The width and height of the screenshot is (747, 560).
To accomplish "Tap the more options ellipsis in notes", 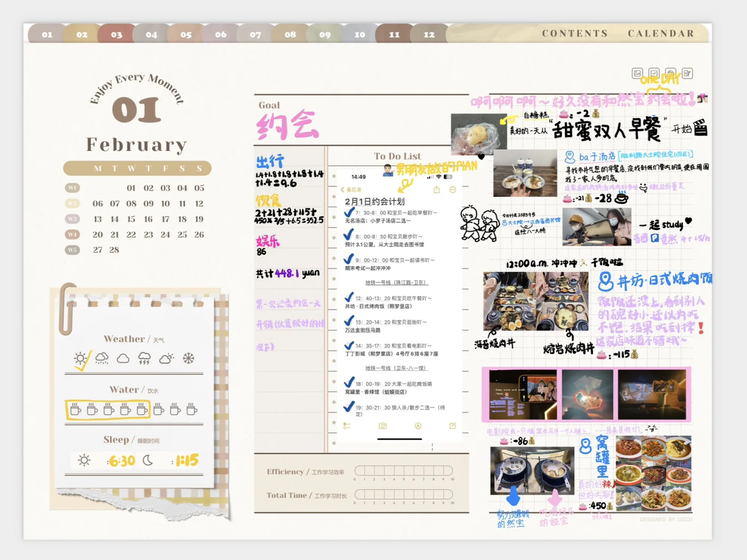I will pos(452,190).
